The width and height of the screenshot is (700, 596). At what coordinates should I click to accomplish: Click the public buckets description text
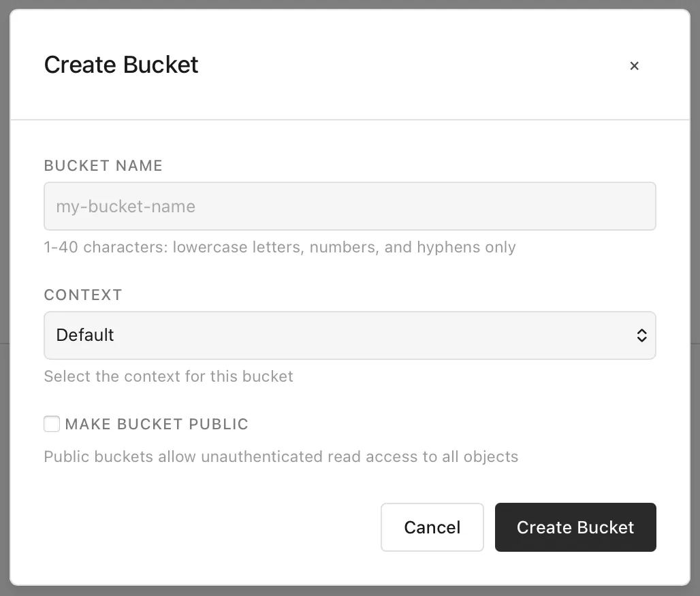pyautogui.click(x=281, y=457)
